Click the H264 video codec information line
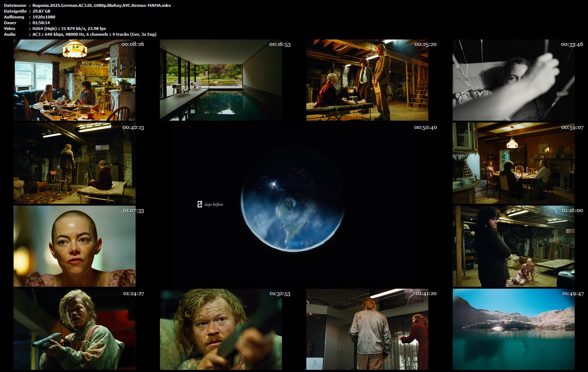Viewport: 588px width, 372px height. point(69,29)
